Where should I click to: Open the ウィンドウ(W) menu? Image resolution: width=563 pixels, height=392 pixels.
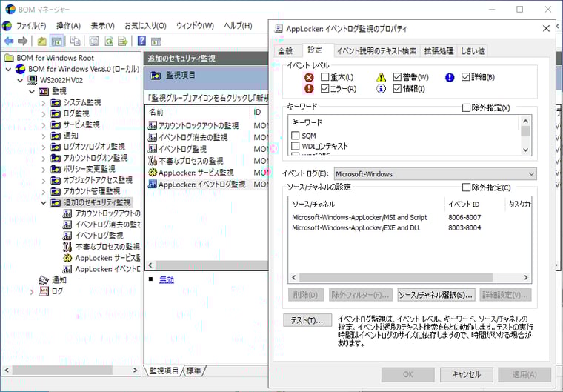195,26
